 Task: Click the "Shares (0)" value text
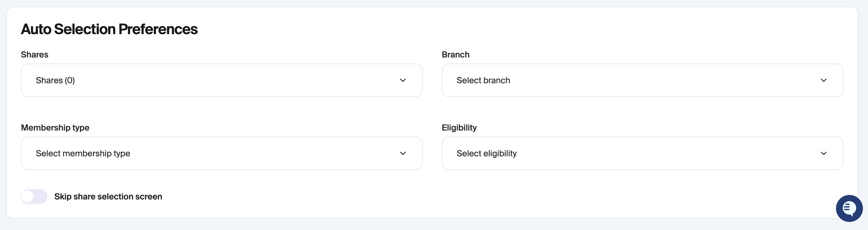[x=55, y=80]
